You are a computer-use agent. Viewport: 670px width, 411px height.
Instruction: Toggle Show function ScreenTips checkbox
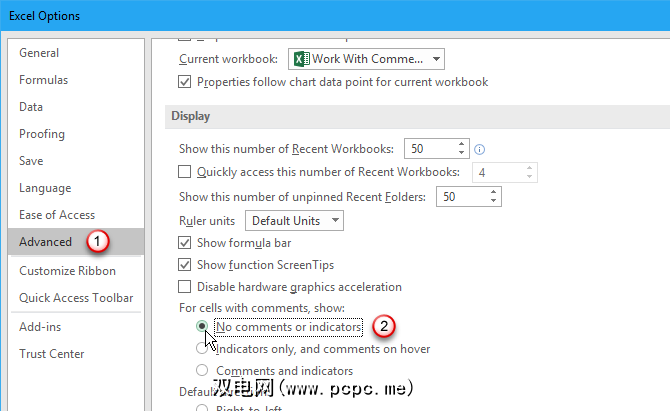tap(185, 265)
